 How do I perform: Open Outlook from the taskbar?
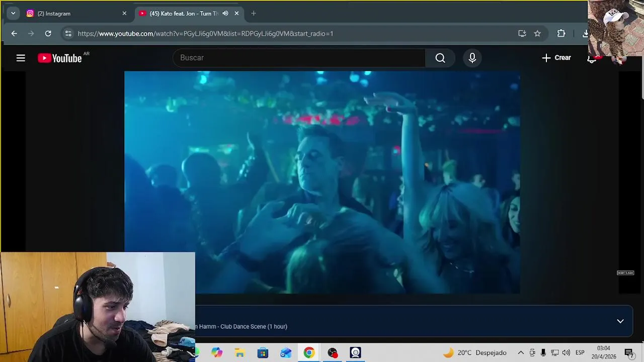[x=286, y=353]
